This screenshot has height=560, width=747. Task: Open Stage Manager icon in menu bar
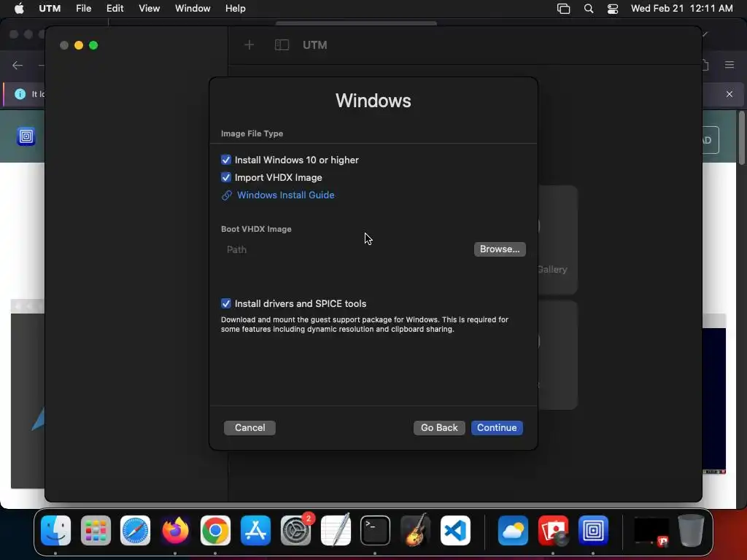click(564, 9)
